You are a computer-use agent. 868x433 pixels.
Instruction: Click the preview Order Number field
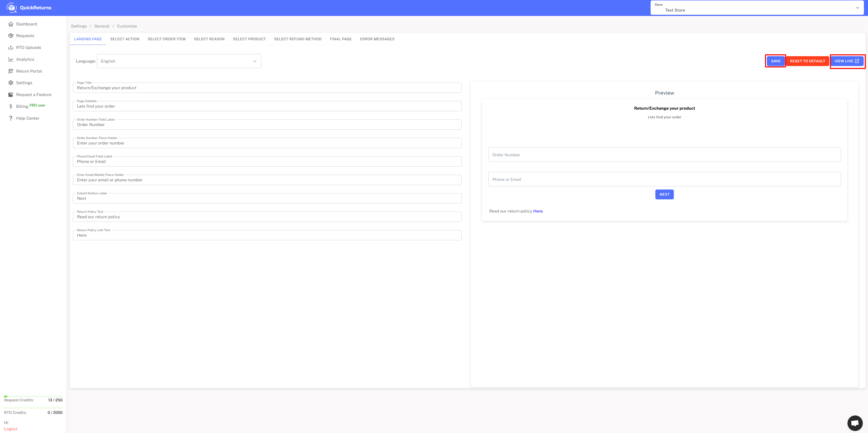664,154
